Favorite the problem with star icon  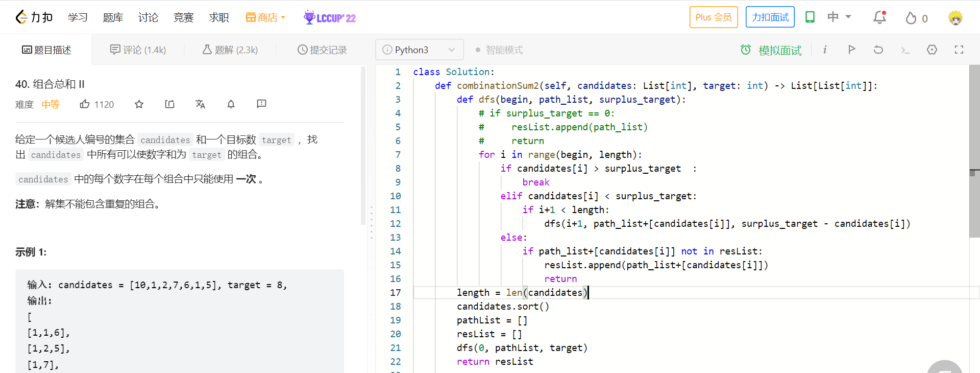[139, 104]
